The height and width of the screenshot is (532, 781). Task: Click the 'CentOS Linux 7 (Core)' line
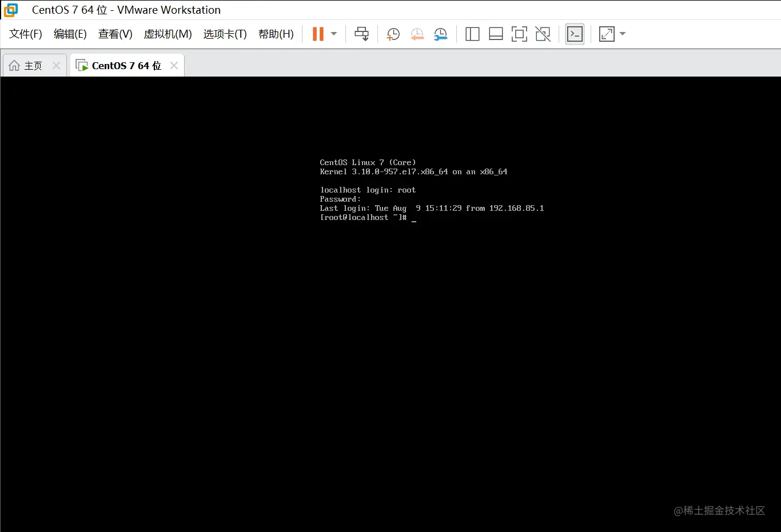coord(368,163)
